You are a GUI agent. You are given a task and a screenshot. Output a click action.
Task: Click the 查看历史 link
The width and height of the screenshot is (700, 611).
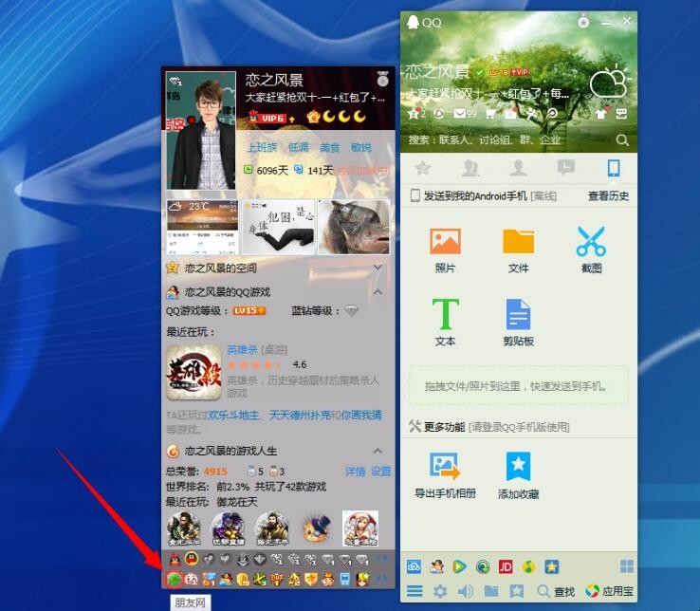(x=608, y=196)
